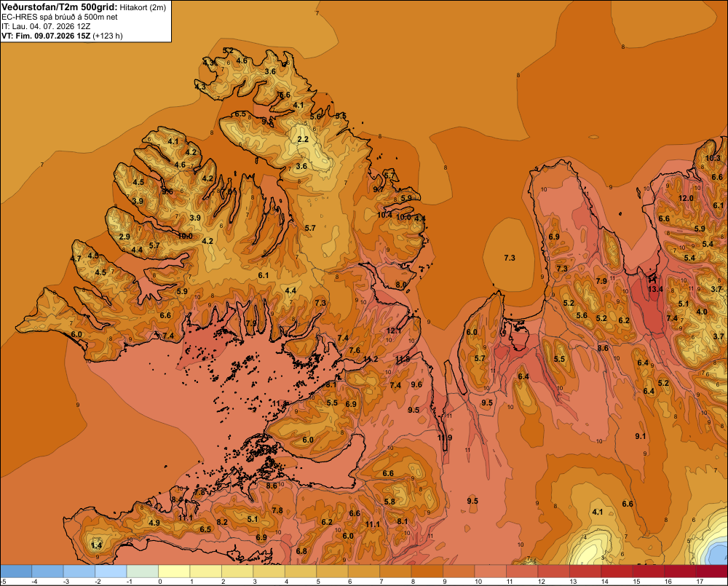This screenshot has width=728, height=586.
Task: Click the 12.1 temperature value on the map
Action: point(394,330)
